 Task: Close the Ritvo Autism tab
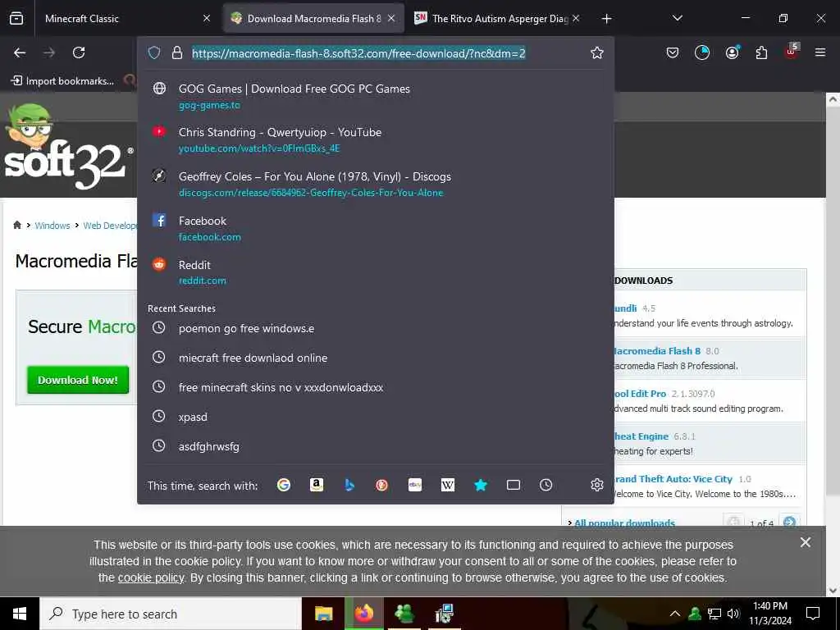[575, 18]
